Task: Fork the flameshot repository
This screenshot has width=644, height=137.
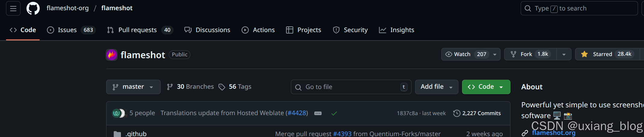Action: tap(530, 54)
